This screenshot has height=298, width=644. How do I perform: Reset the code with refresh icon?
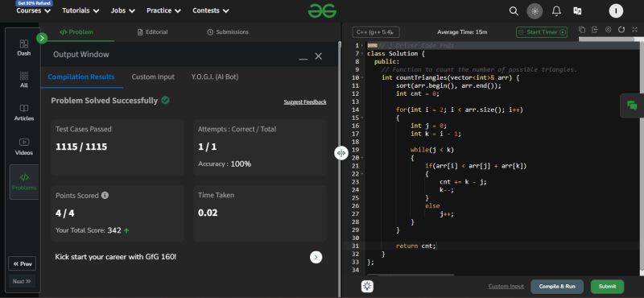pyautogui.click(x=621, y=30)
